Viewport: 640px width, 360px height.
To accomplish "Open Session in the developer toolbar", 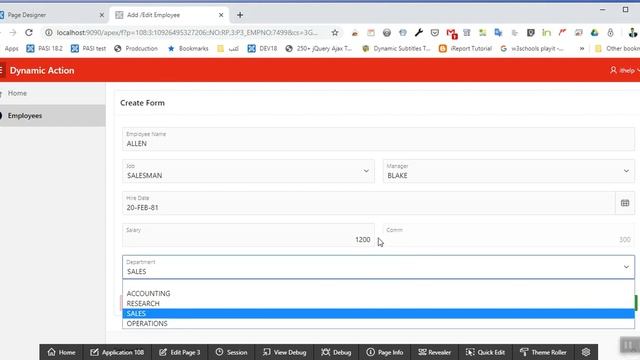I will pos(231,352).
